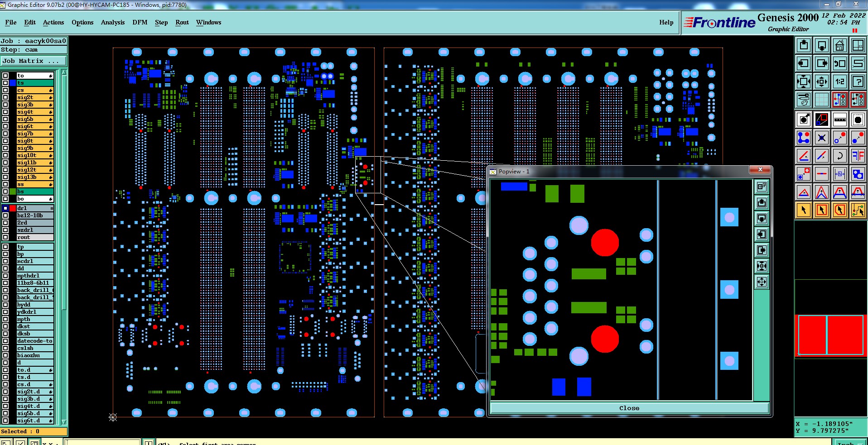
Task: Pan the main view right
Action: click(822, 63)
